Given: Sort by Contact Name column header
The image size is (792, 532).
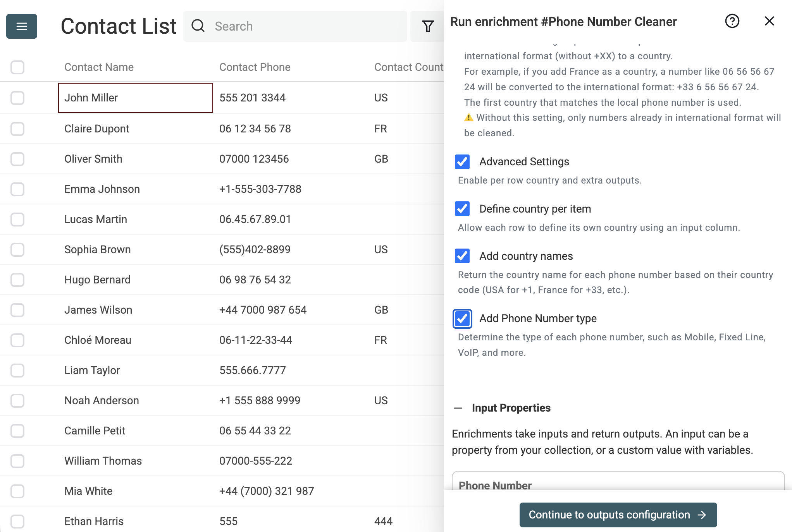Looking at the screenshot, I should coord(99,67).
